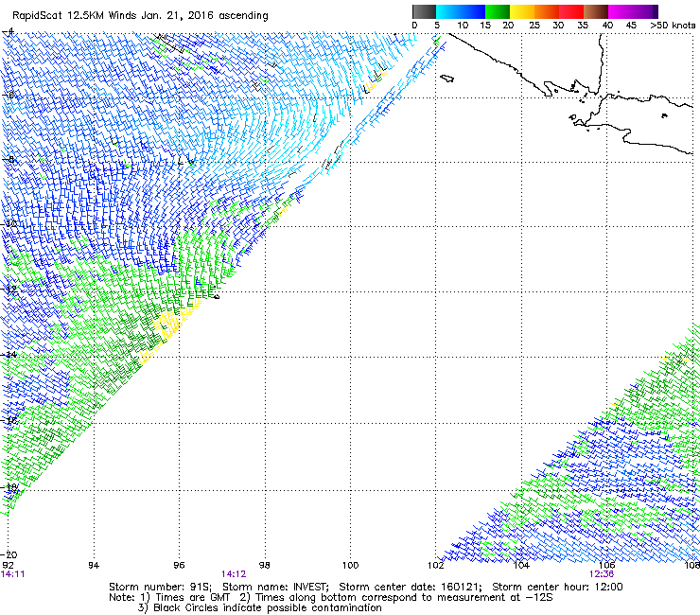Click the text 'Storm number: 91S;'

(x=160, y=587)
